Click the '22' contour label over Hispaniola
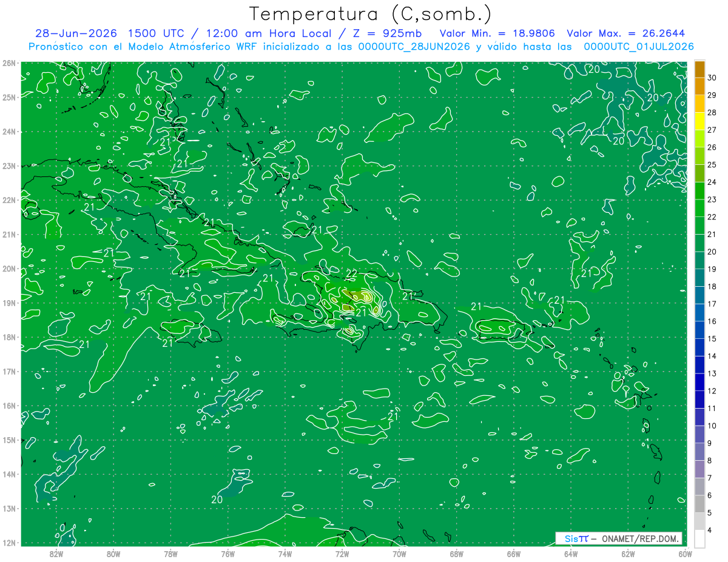This screenshot has height=562, width=728. click(x=352, y=275)
